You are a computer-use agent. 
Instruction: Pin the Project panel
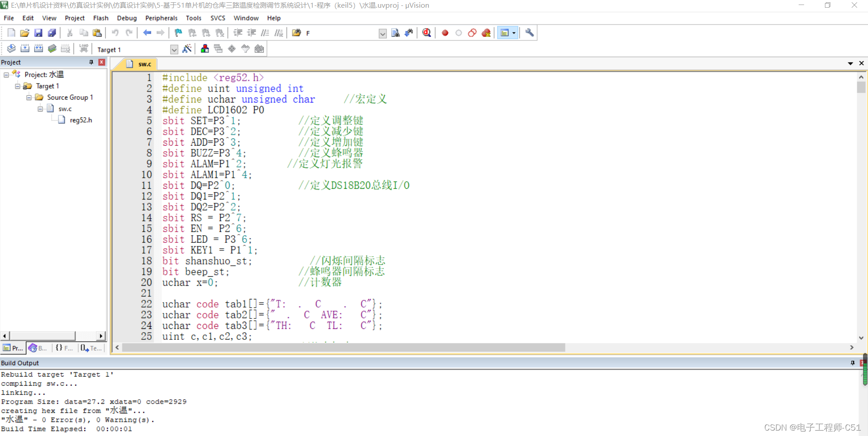pyautogui.click(x=91, y=62)
